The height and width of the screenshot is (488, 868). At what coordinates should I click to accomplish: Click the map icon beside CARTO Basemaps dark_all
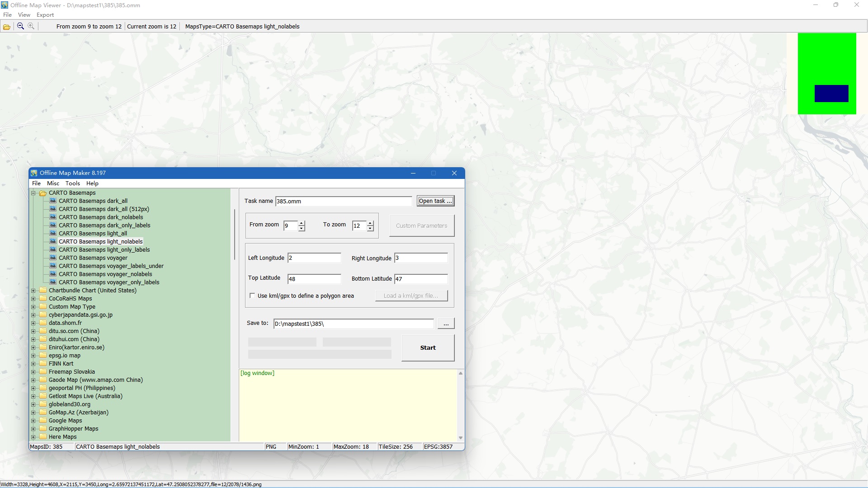pos(53,201)
